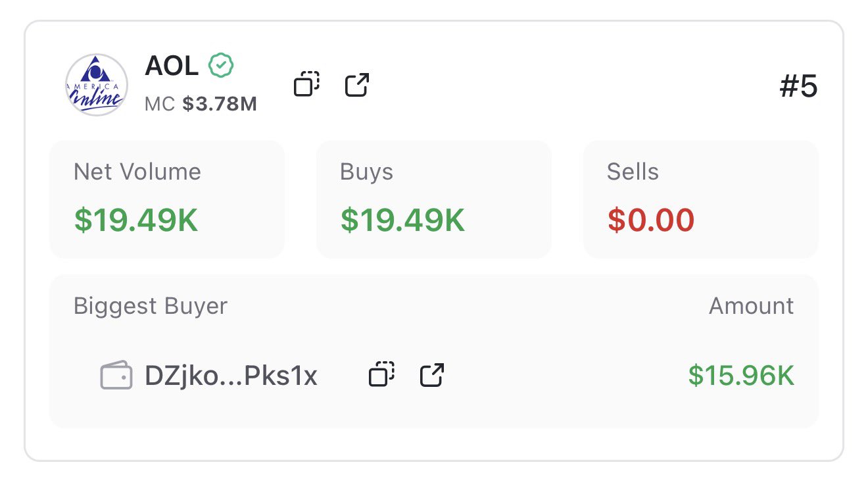Click the Sells label
Screen dimensions: 868x479
pyautogui.click(x=633, y=172)
